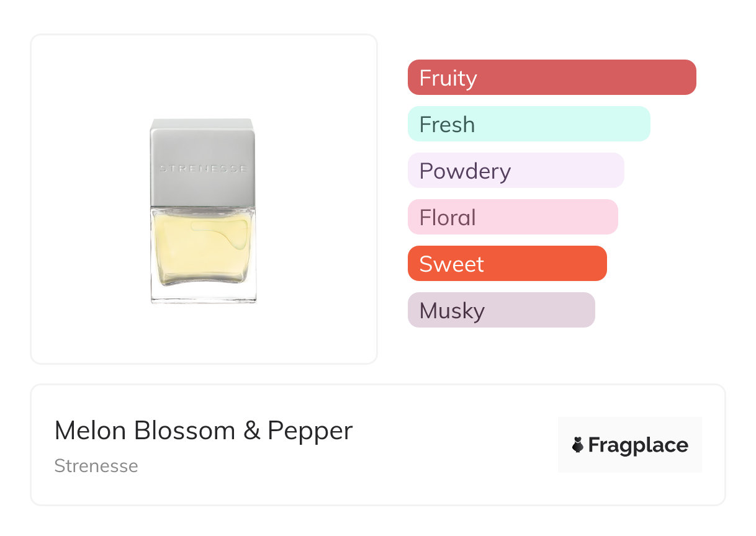756x536 pixels.
Task: Select the red Fruity accord bar
Action: (552, 78)
